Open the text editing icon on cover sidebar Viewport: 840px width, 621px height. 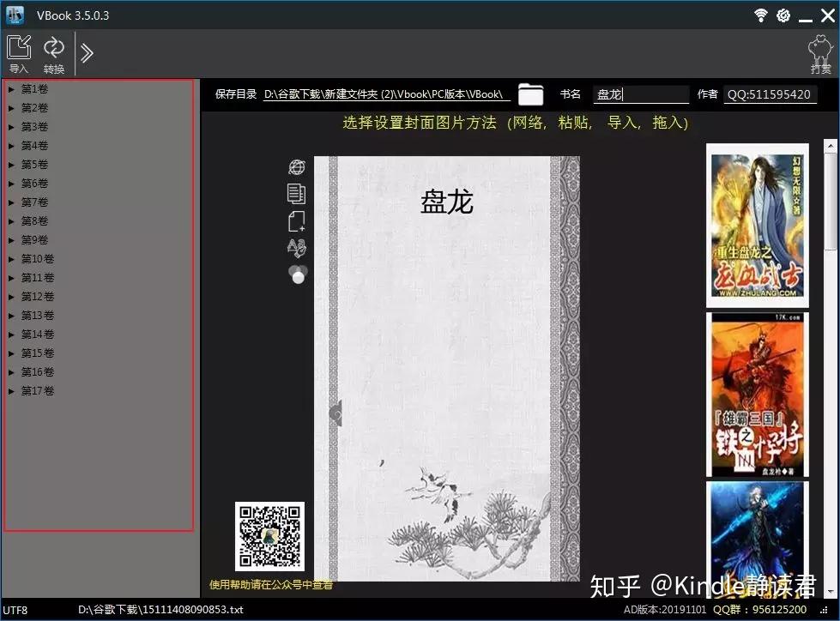pos(296,248)
